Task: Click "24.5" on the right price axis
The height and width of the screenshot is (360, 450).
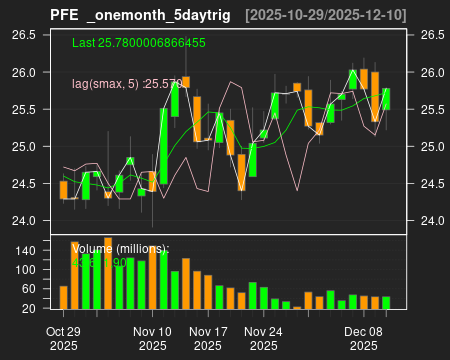Action: [x=433, y=183]
